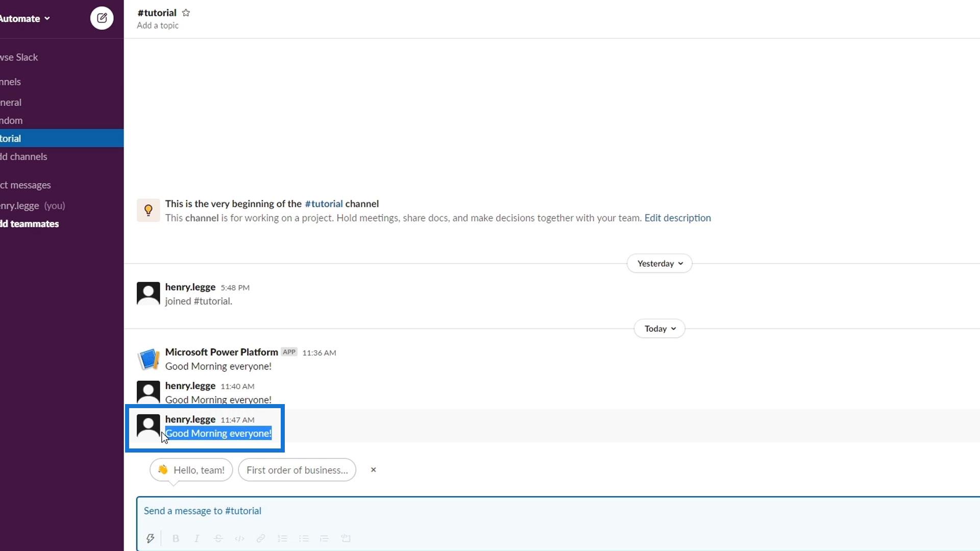Image resolution: width=980 pixels, height=551 pixels.
Task: Start an ordered numbered list
Action: (x=282, y=538)
